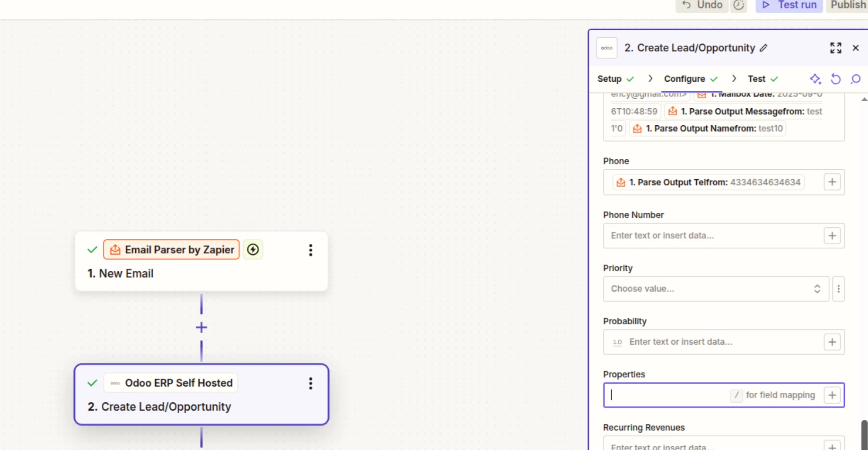
Task: Open Create Lead/Opportunity step three-dot menu
Action: (311, 383)
